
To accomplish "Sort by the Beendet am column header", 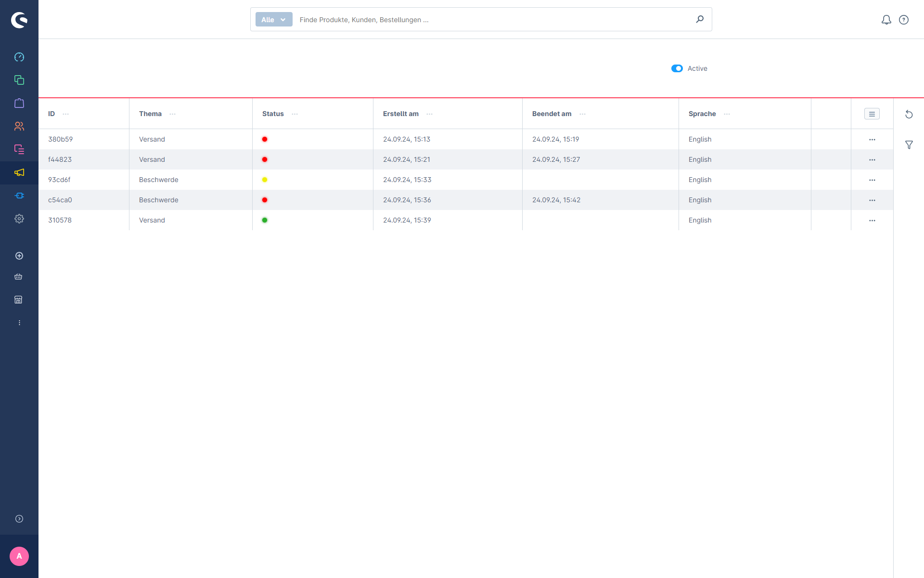I will 552,114.
